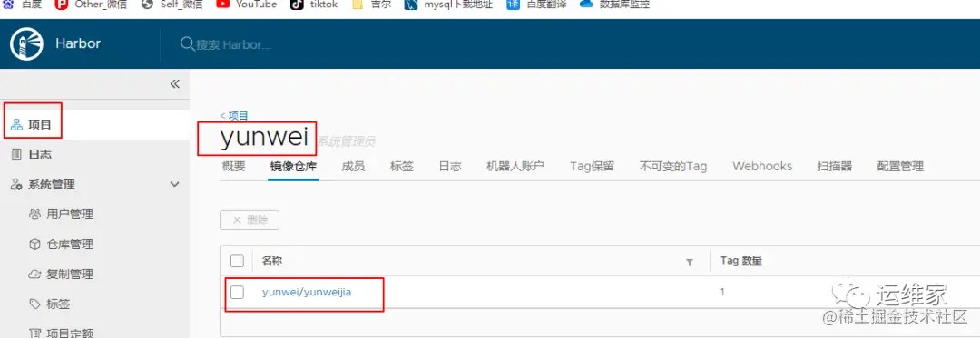This screenshot has width=980, height=338.
Task: Click the 项目 projects icon in sidebar
Action: [16, 125]
